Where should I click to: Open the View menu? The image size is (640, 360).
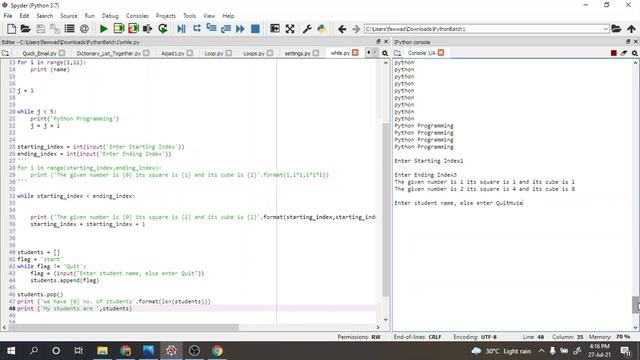(x=209, y=16)
